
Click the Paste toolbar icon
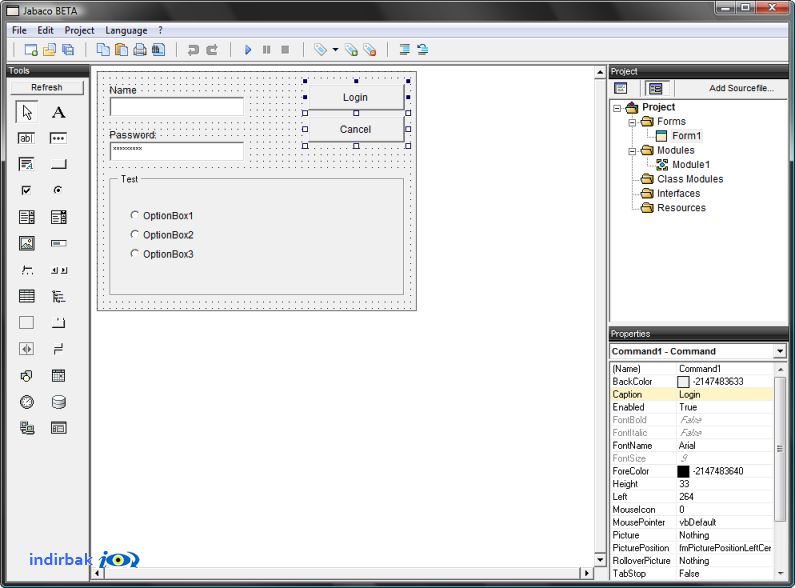[x=121, y=50]
